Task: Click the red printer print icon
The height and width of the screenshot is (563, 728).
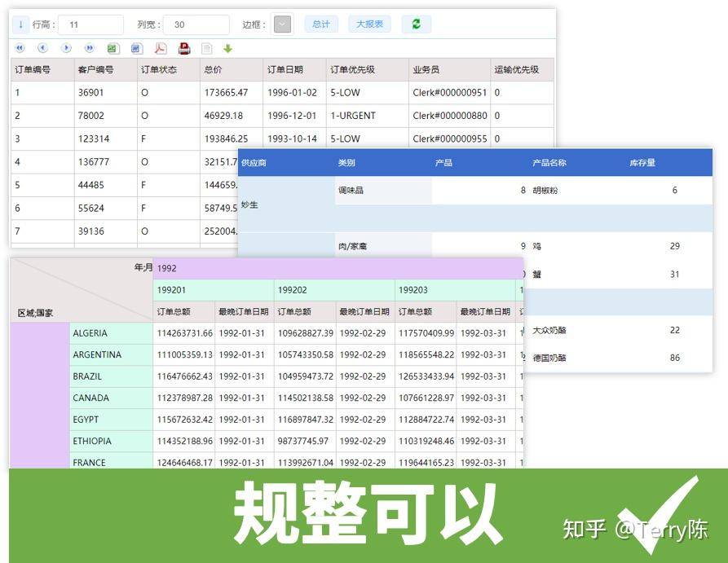Action: click(x=184, y=48)
